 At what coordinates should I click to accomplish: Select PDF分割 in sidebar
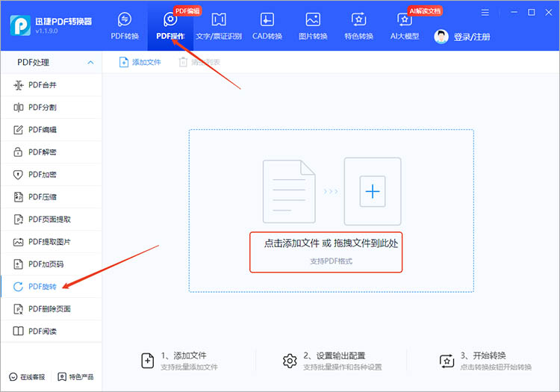(52, 107)
